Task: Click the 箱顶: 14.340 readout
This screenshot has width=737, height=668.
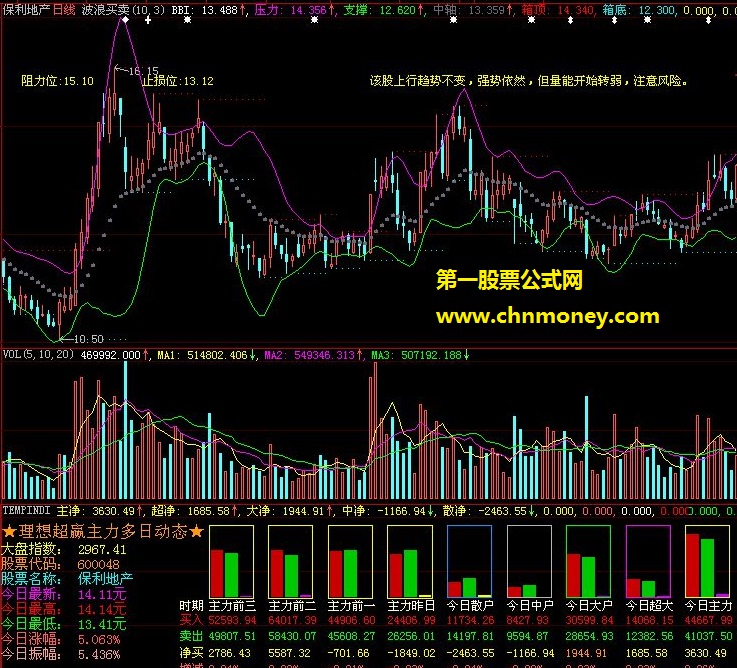Action: (558, 9)
